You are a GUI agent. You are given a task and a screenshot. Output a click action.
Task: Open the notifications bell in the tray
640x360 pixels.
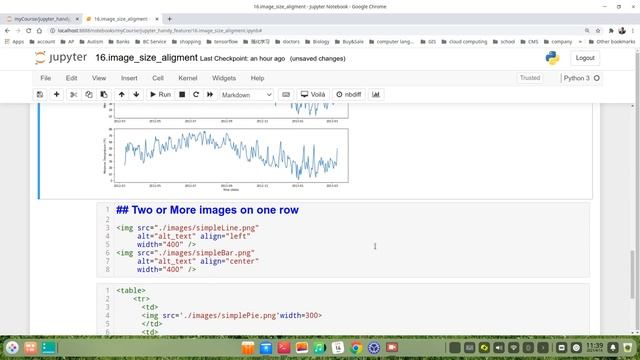tap(613, 348)
